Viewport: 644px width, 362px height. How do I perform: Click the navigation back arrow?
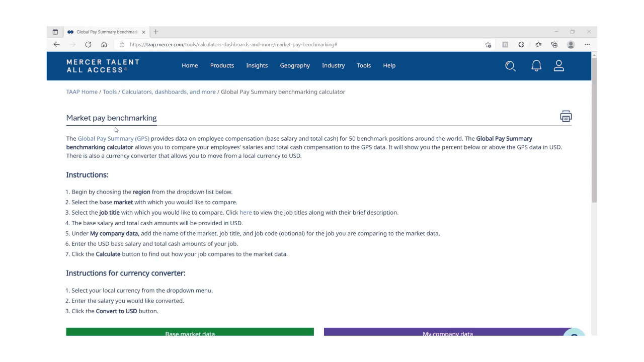tap(56, 44)
